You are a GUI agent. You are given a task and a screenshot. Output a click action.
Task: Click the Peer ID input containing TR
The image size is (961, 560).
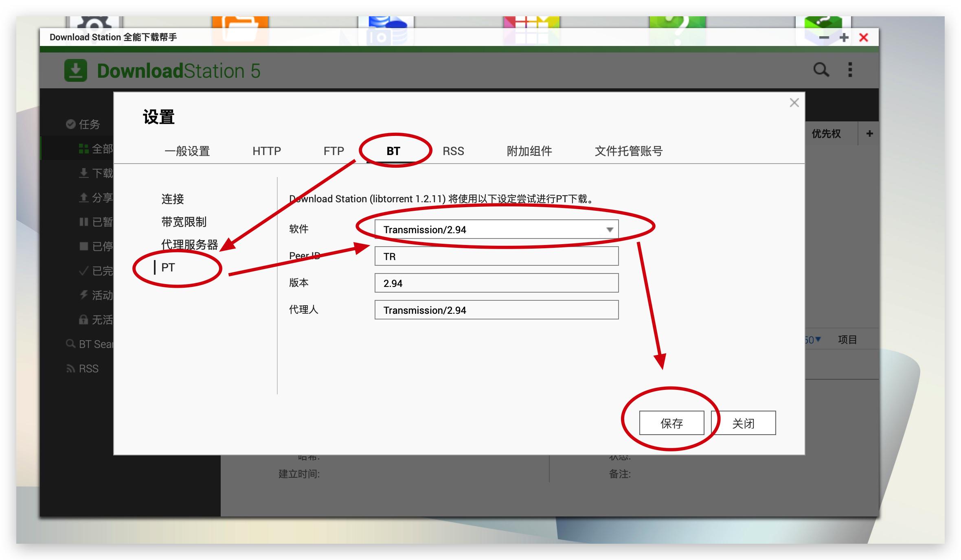click(x=496, y=256)
